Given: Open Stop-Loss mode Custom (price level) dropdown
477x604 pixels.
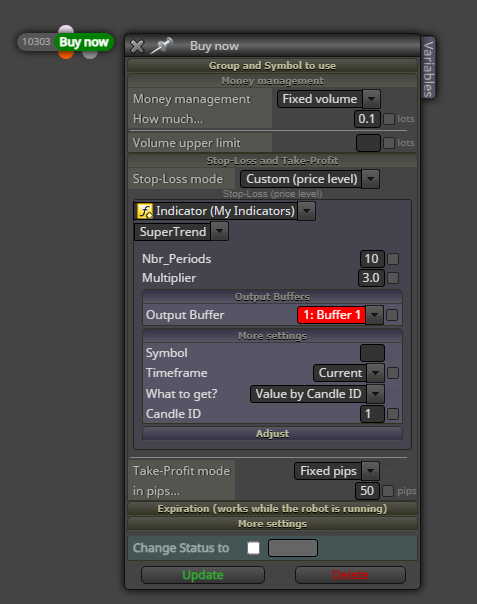Looking at the screenshot, I should pos(310,179).
